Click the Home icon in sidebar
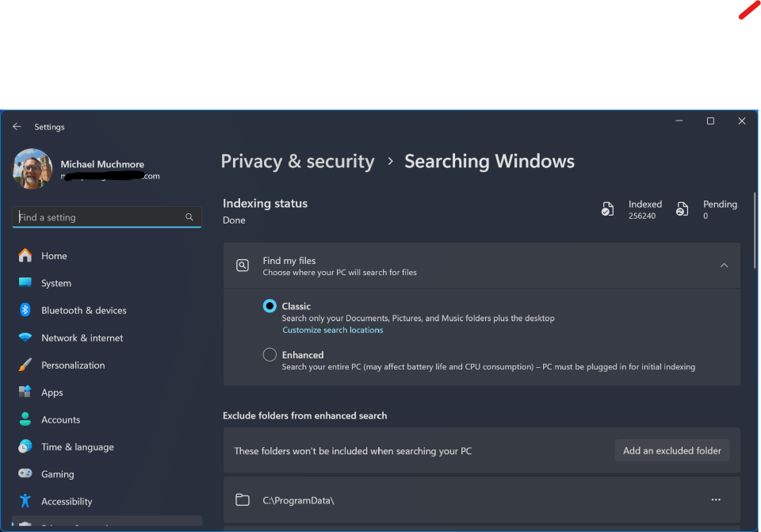Viewport: 761px width, 532px height. pyautogui.click(x=25, y=255)
